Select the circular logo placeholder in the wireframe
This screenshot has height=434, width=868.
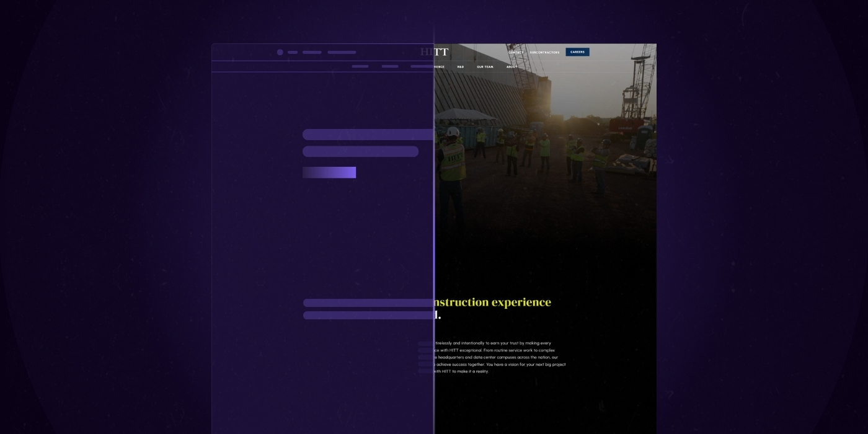coord(280,52)
